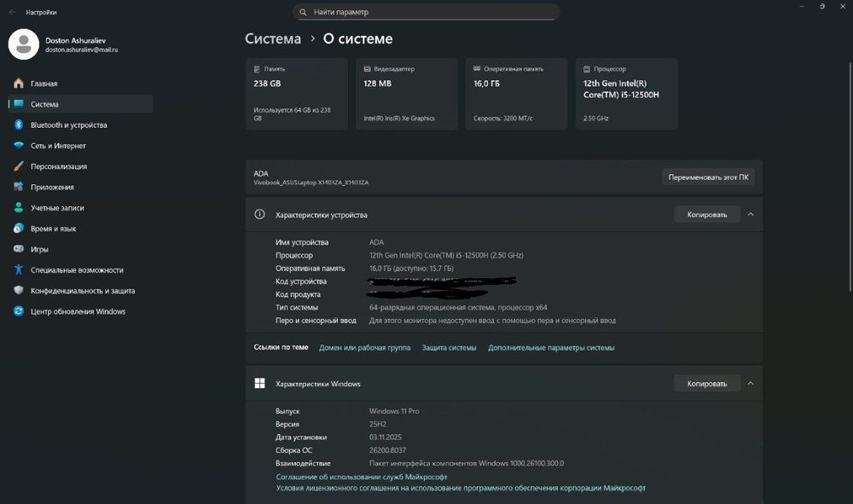The image size is (853, 504).
Task: Click the Найти параметр search field
Action: point(426,12)
